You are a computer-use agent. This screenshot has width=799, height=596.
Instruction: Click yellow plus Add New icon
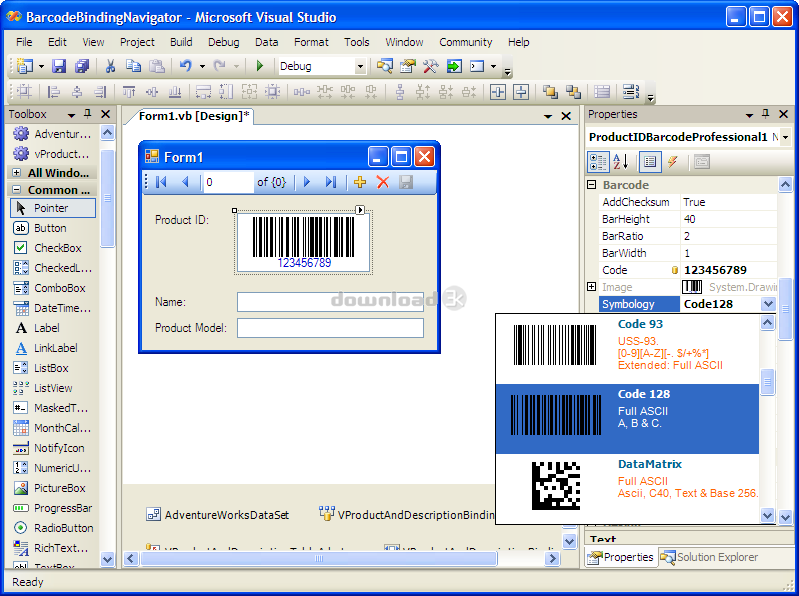(360, 182)
